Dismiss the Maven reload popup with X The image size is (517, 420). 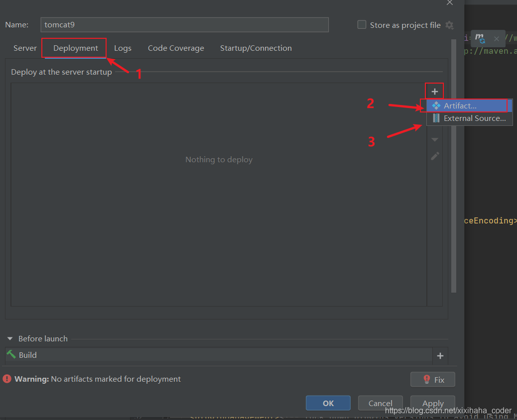point(496,39)
